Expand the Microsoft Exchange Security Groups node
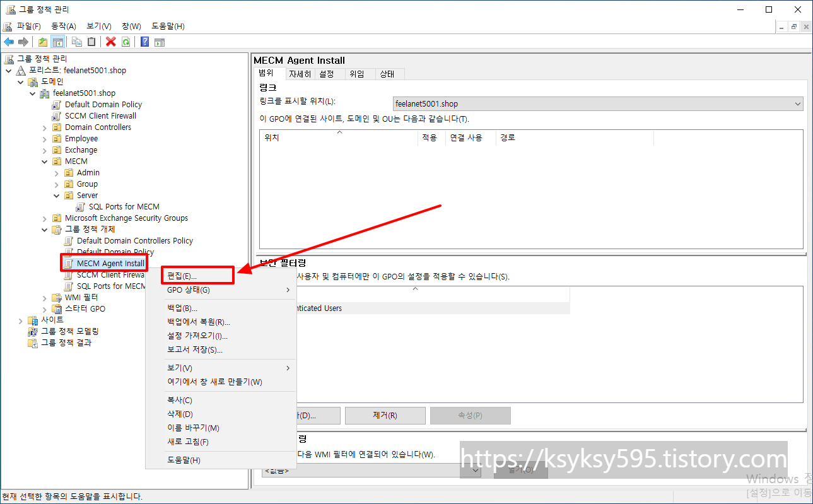Image resolution: width=813 pixels, height=504 pixels. (x=45, y=218)
